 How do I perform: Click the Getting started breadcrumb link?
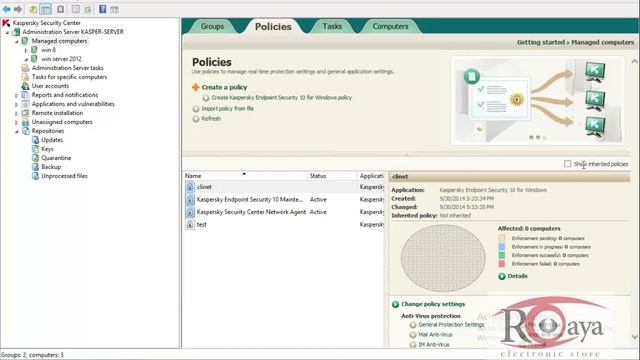[540, 42]
